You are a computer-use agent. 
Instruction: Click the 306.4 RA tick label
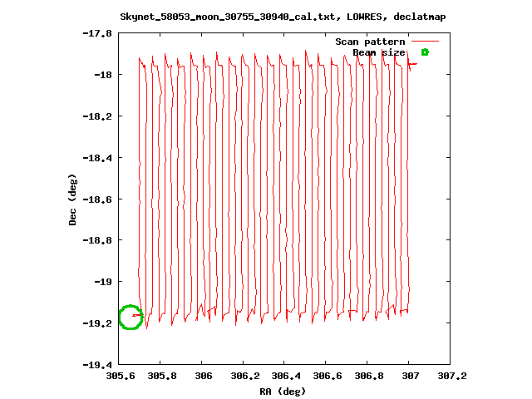point(286,376)
